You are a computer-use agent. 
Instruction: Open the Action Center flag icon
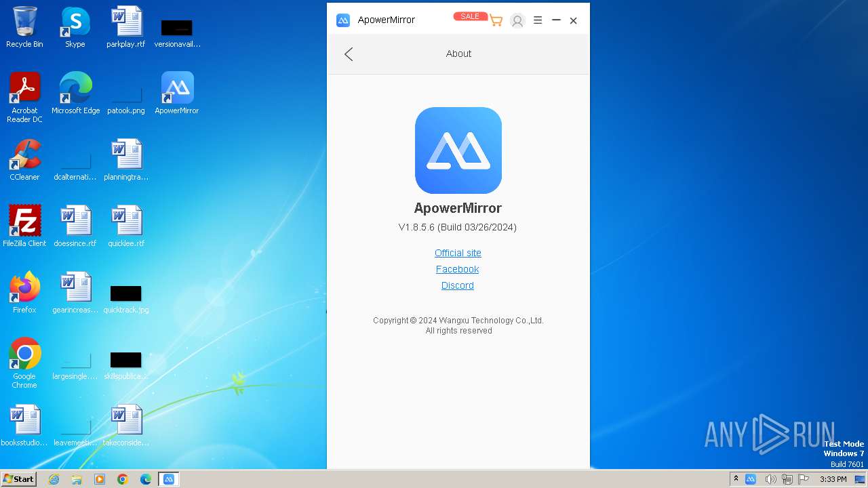pyautogui.click(x=804, y=479)
